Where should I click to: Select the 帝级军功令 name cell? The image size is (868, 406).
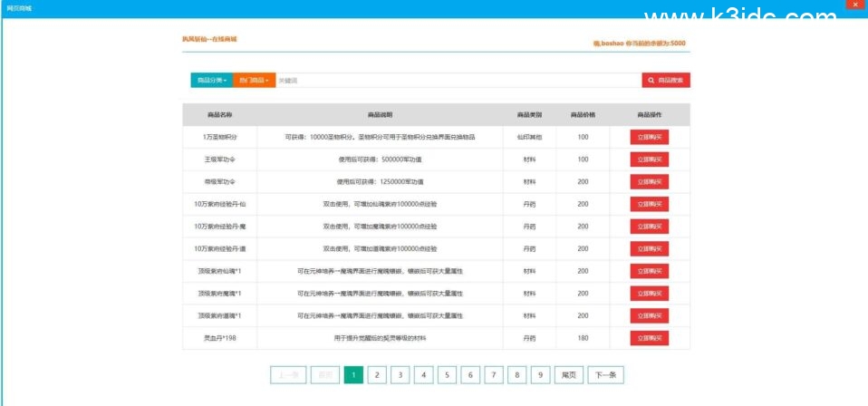click(x=220, y=181)
